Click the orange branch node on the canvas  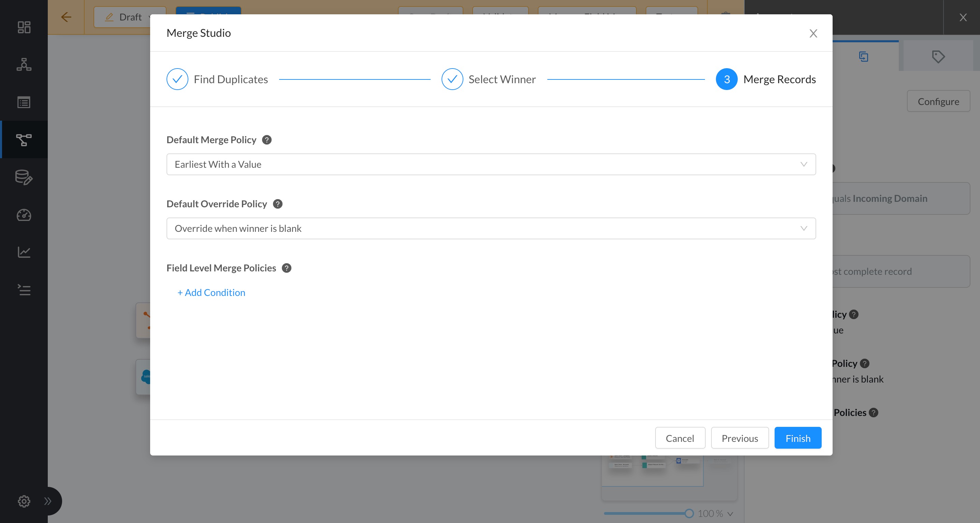click(x=143, y=320)
